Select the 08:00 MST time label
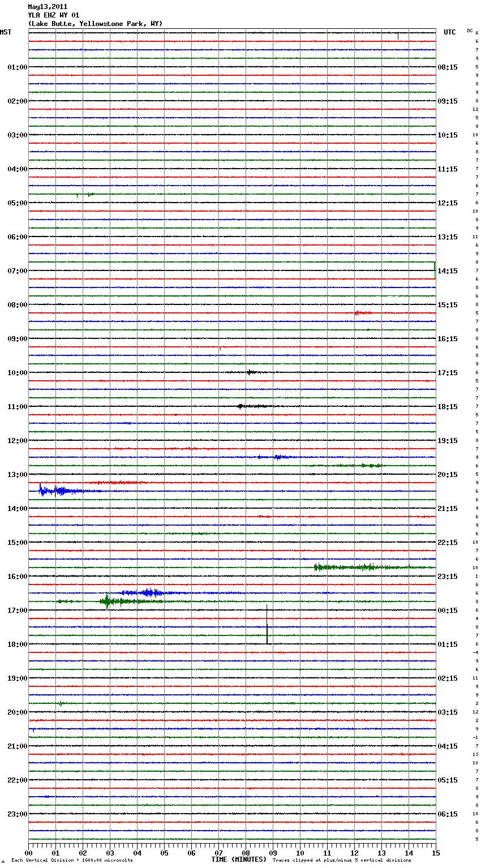The height and width of the screenshot is (868, 481). 18,305
